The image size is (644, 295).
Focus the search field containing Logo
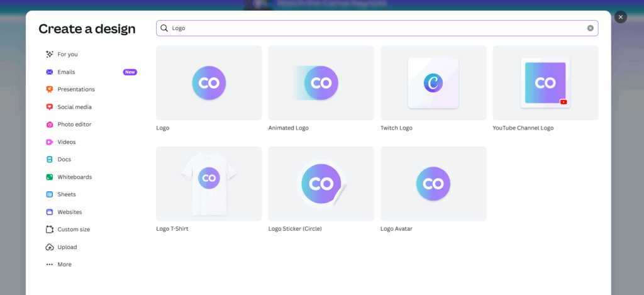pos(377,28)
